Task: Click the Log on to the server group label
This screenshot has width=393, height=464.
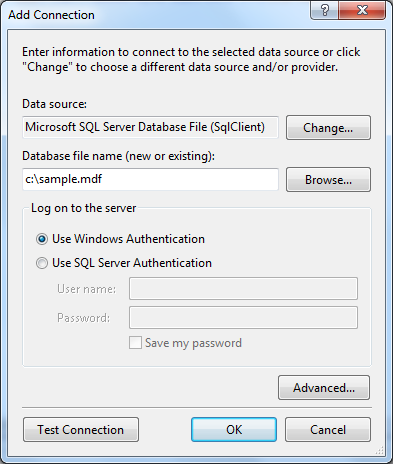Action: 83,208
